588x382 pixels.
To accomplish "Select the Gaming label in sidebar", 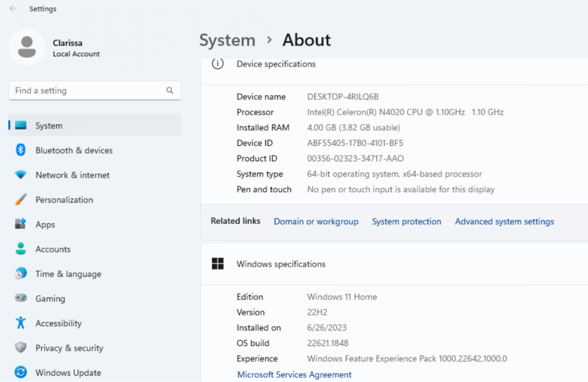I will click(x=50, y=298).
